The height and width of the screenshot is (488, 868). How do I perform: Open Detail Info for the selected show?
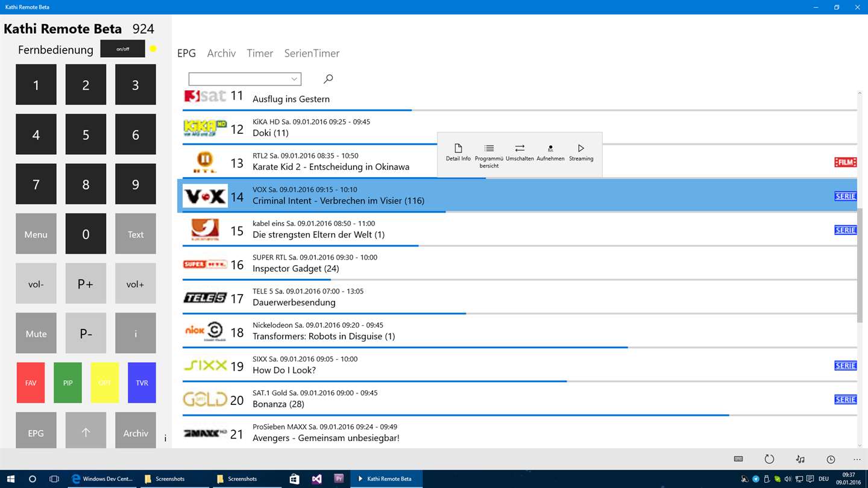coord(458,152)
